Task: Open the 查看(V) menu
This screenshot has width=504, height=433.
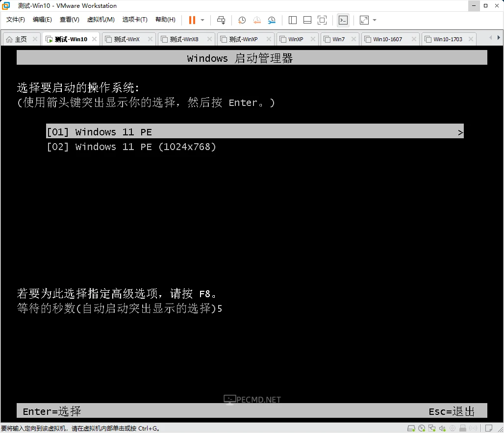Action: click(x=70, y=20)
